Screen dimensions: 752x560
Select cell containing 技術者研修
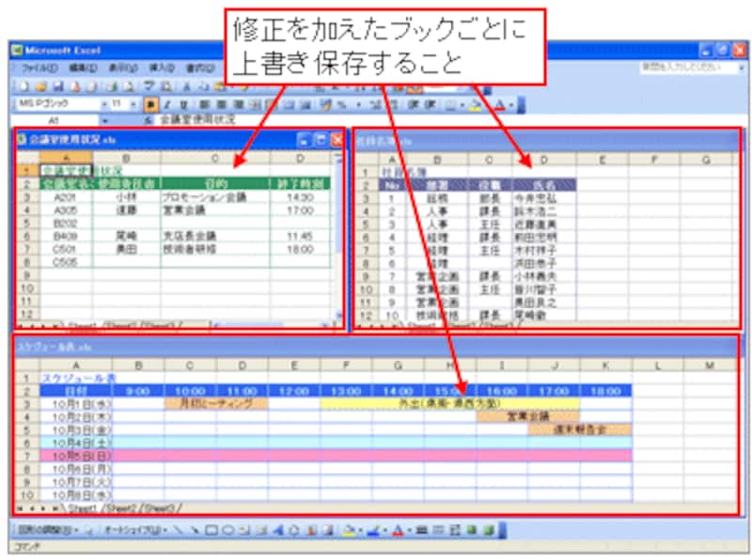pyautogui.click(x=215, y=249)
